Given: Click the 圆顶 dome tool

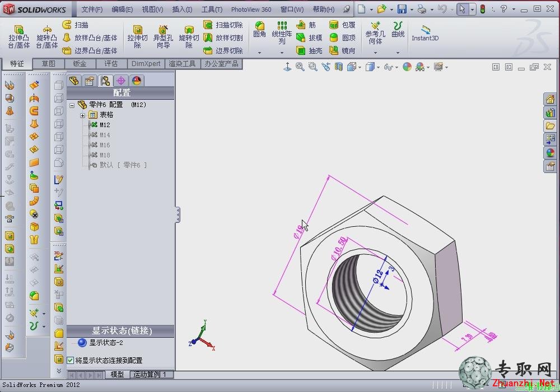Looking at the screenshot, I should click(342, 38).
